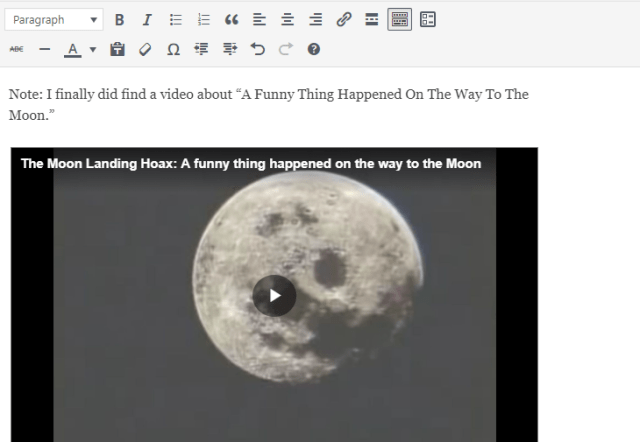Screen dimensions: 640x442
Task: Play the Moon Landing Hoax video
Action: point(274,295)
